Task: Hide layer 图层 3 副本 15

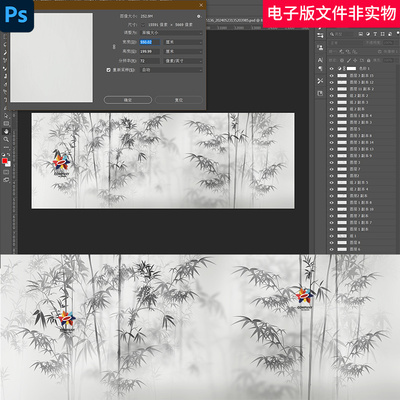Action: click(331, 76)
